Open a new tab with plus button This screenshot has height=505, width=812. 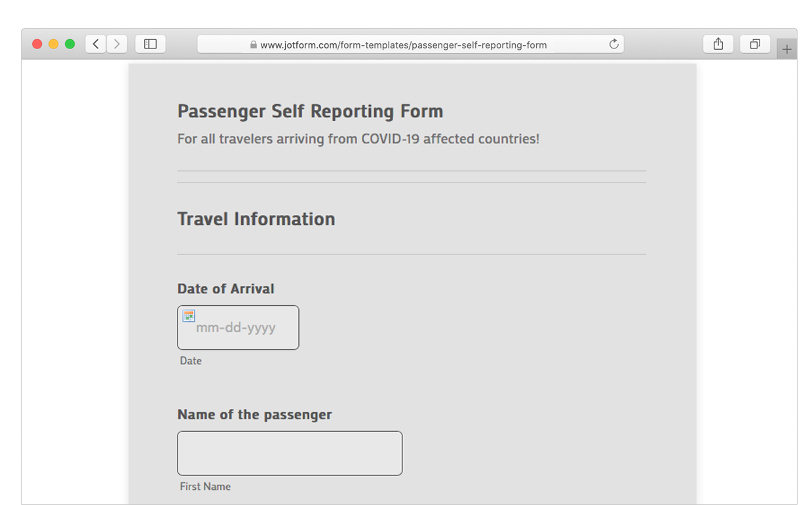point(786,49)
